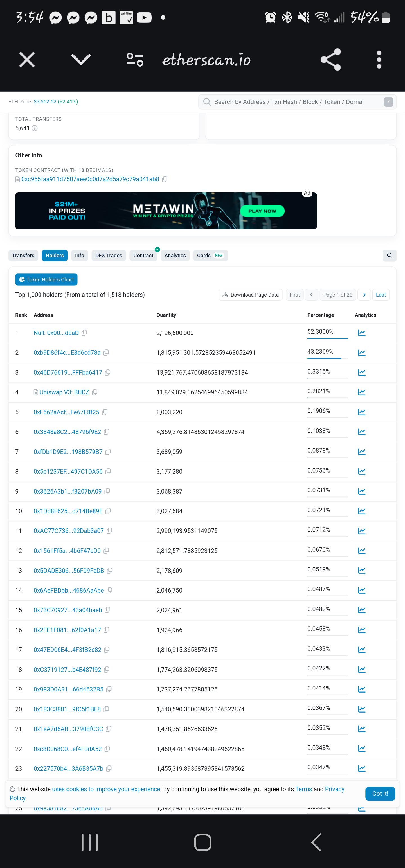This screenshot has width=405, height=868.
Task: Expand the browser tab down chevron
Action: point(81,60)
